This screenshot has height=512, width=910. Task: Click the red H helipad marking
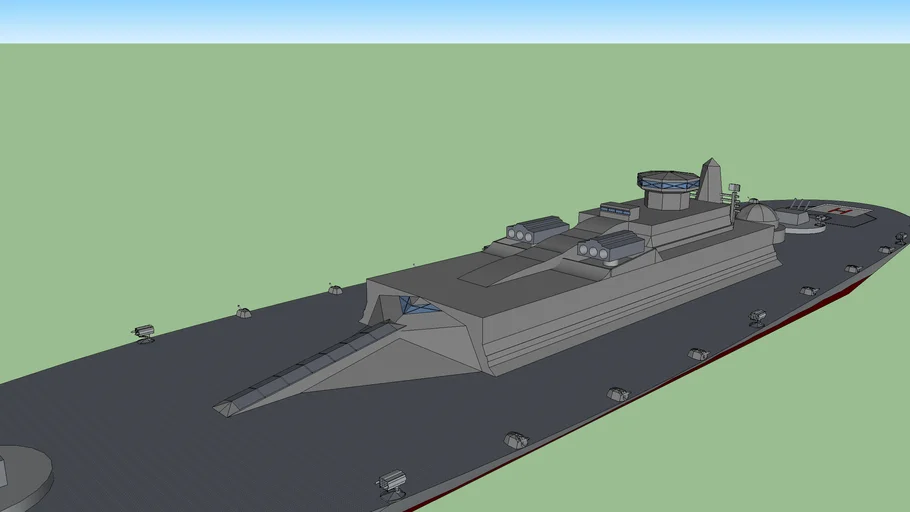tap(840, 210)
